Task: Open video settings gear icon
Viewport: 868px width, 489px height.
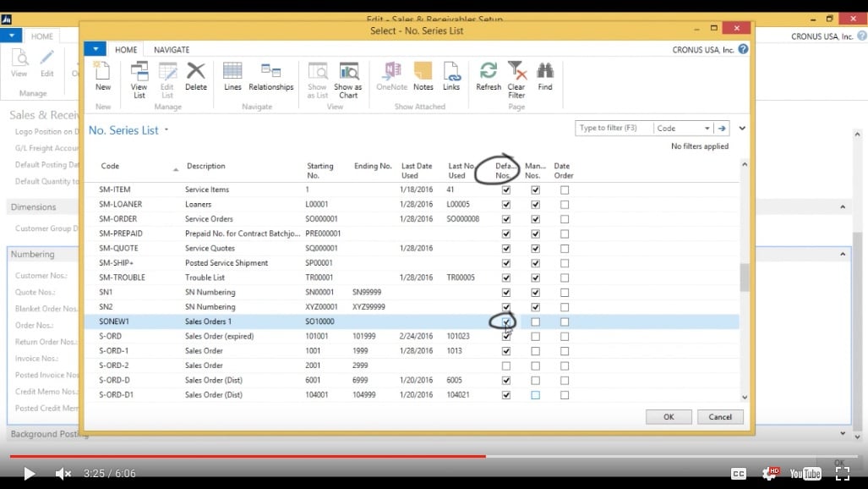Action: pyautogui.click(x=769, y=474)
